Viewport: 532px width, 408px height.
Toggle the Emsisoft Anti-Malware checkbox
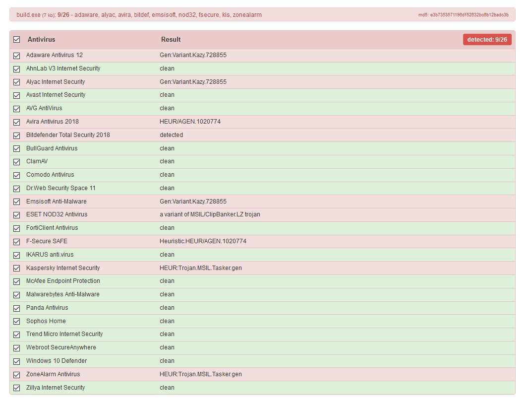click(17, 202)
